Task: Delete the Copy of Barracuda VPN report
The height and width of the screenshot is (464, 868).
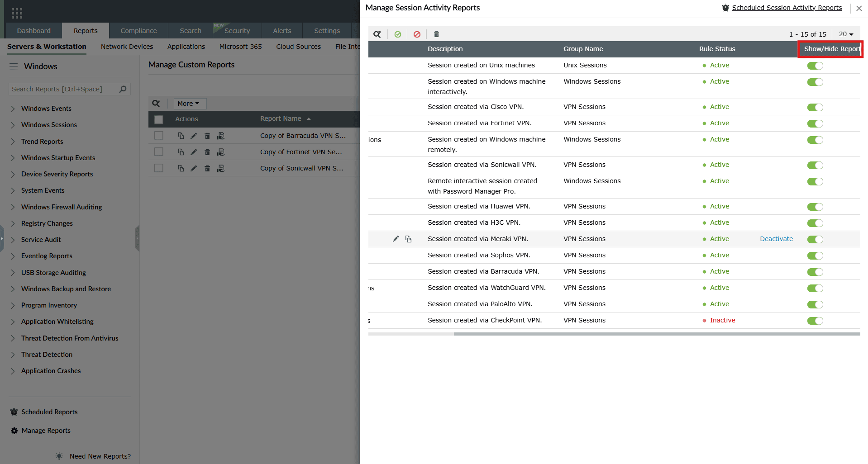Action: tap(207, 136)
